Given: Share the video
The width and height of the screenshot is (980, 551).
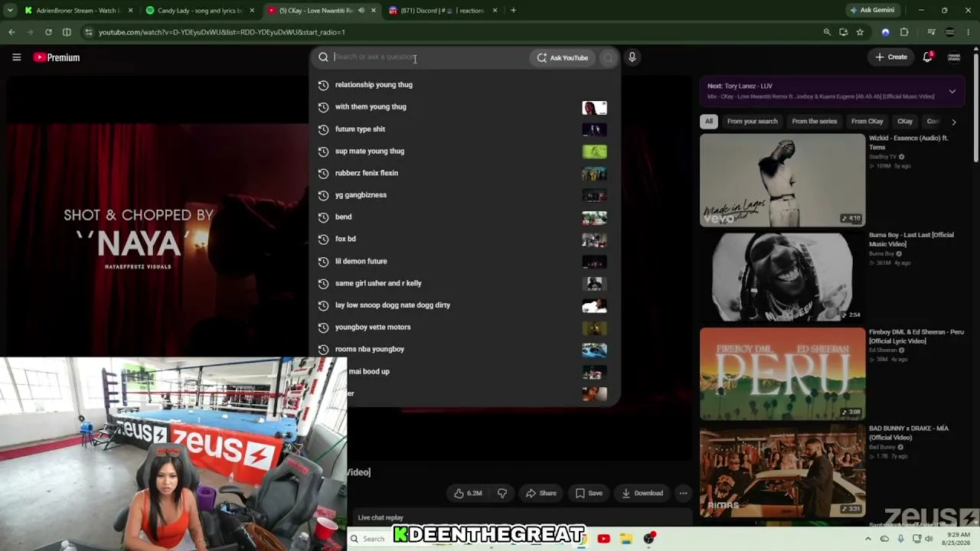Looking at the screenshot, I should 541,494.
